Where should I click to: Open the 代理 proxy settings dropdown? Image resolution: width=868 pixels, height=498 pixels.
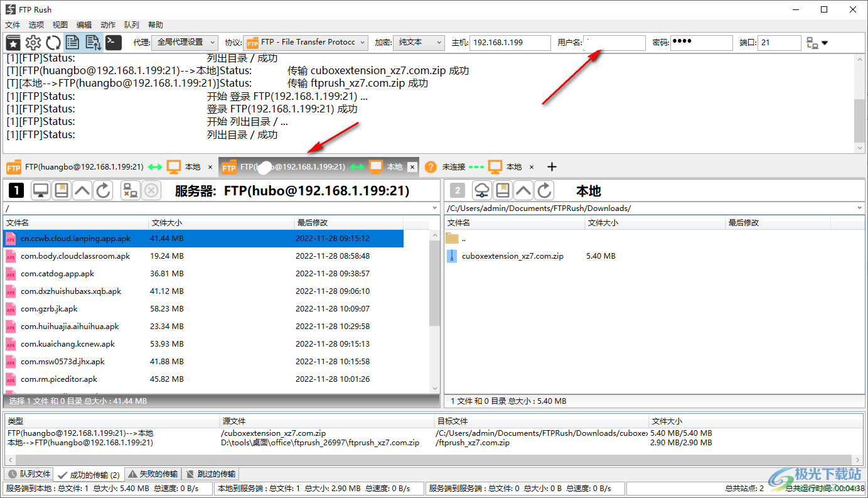tap(185, 43)
